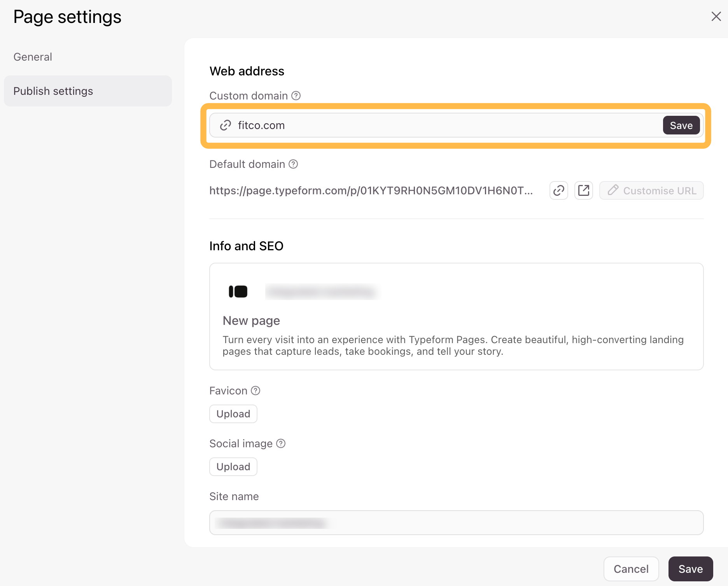Select the Publish settings tab
728x586 pixels.
[x=88, y=91]
